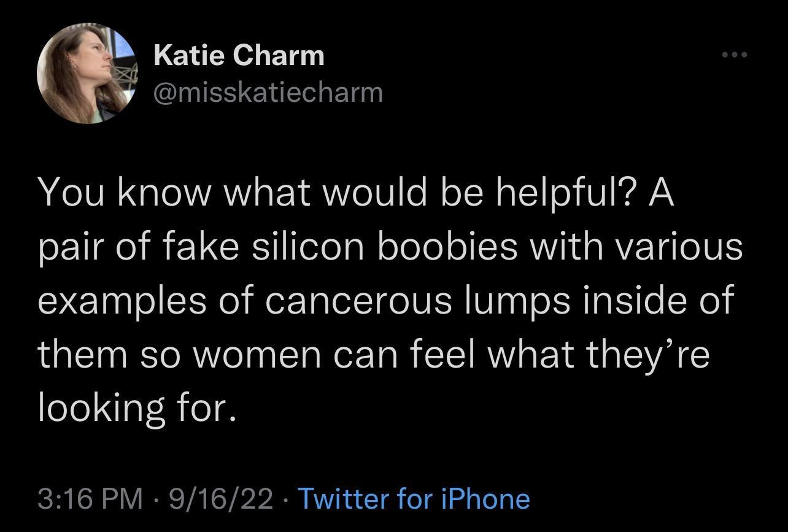This screenshot has width=788, height=532.
Task: Click the timestamp 3:16 PM
Action: pyautogui.click(x=78, y=499)
